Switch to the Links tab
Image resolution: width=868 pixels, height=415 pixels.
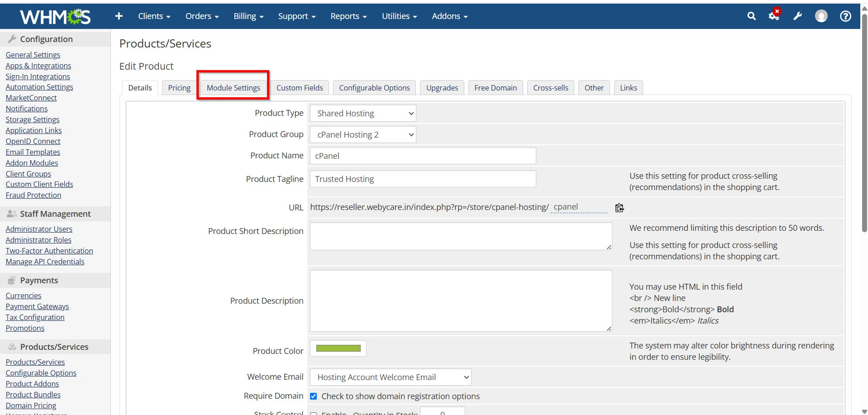(x=629, y=88)
